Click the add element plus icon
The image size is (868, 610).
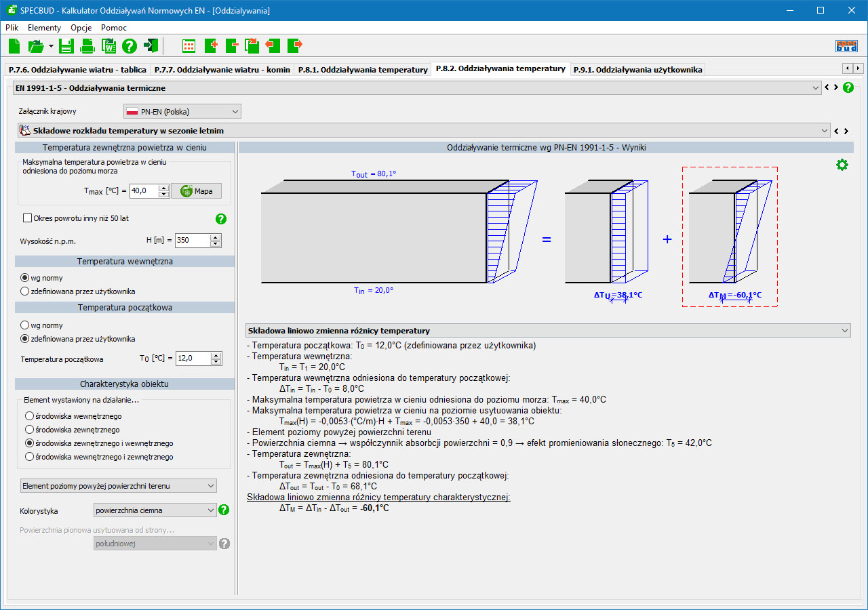click(x=211, y=46)
